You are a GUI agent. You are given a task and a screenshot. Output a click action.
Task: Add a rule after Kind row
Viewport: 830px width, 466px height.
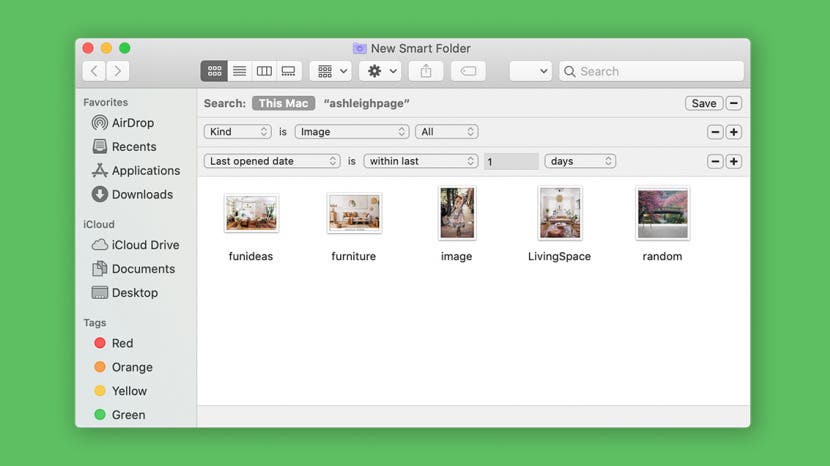734,132
